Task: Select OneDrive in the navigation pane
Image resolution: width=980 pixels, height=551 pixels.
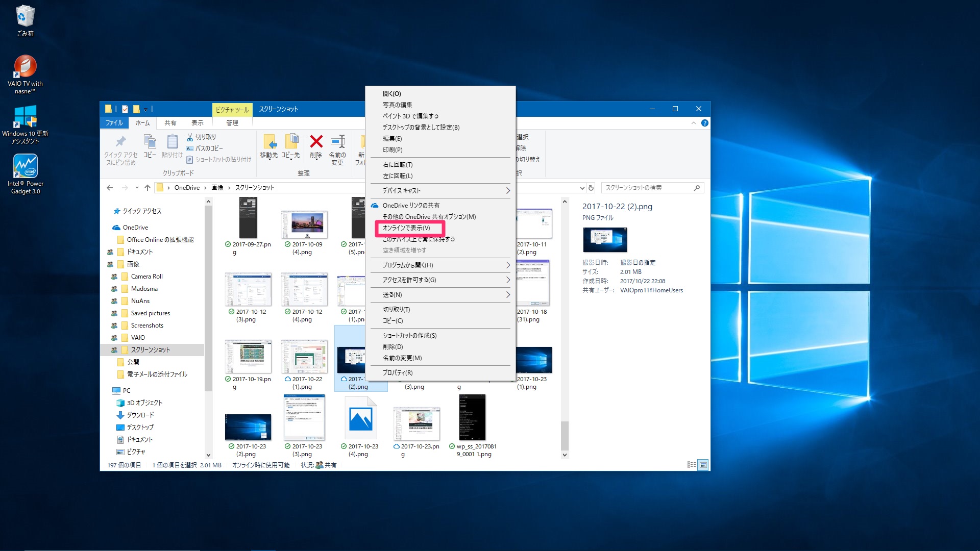Action: [x=135, y=228]
